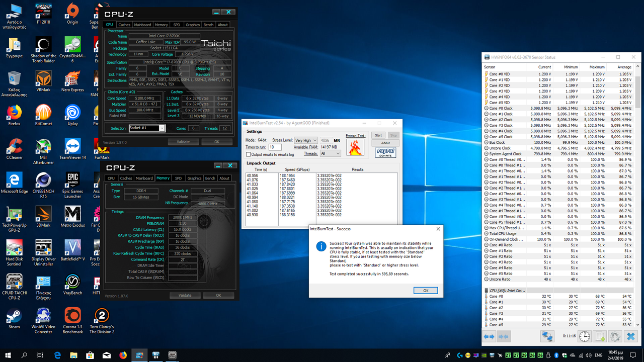Open 3DMark desktop icon
Viewport: 644px width, 362px height.
tap(44, 216)
